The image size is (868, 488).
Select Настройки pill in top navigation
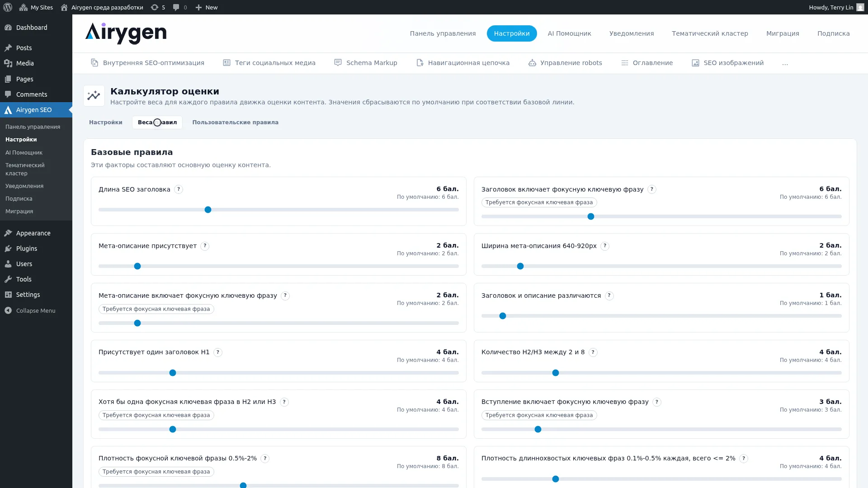click(512, 33)
